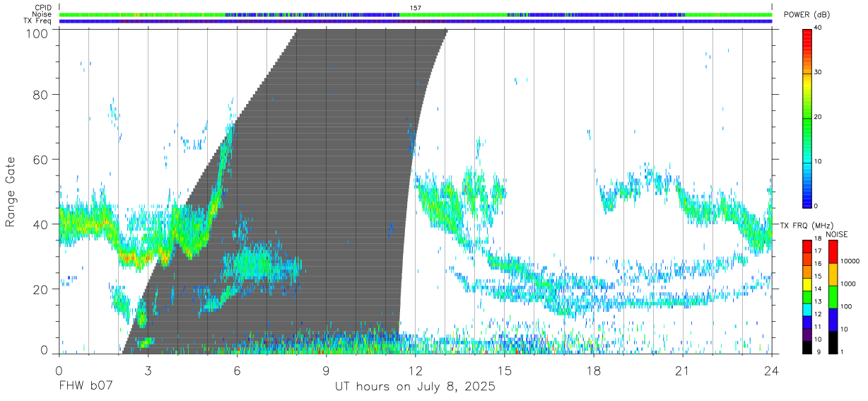868x401 pixels.
Task: Click the "TX Freq" row label
Action: tap(38, 21)
